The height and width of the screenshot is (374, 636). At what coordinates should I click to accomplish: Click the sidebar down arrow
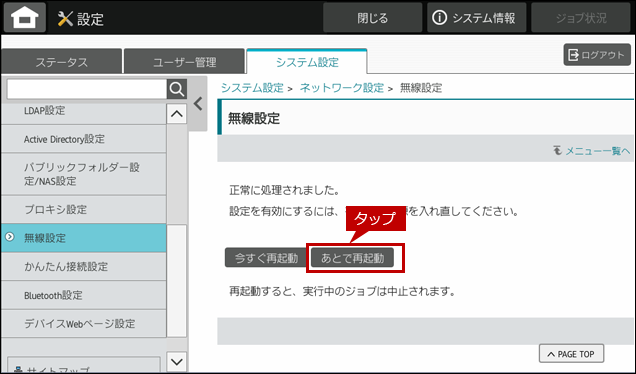(x=176, y=361)
